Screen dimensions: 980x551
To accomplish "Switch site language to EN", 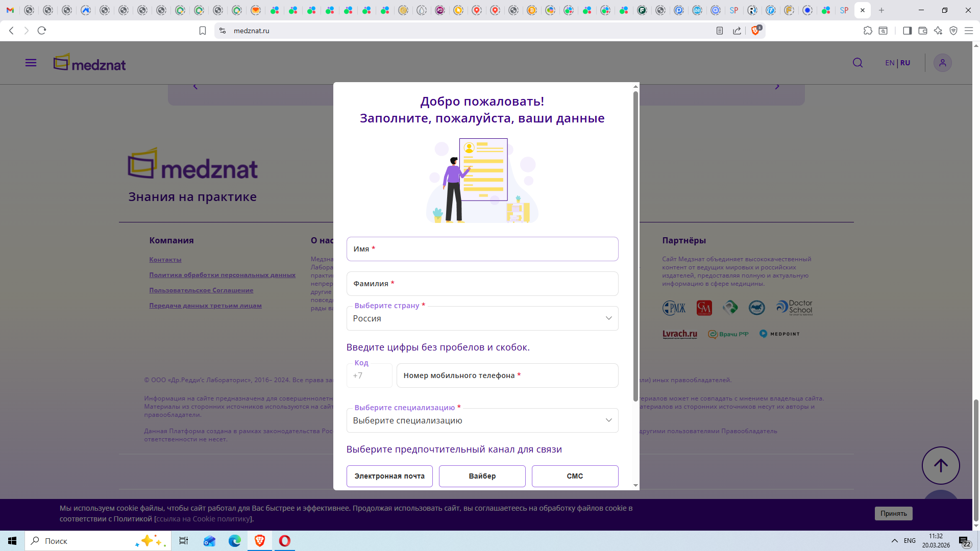I will point(890,63).
